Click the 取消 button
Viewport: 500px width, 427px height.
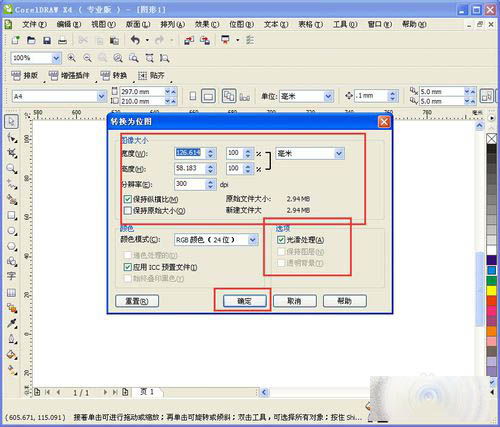tap(295, 301)
